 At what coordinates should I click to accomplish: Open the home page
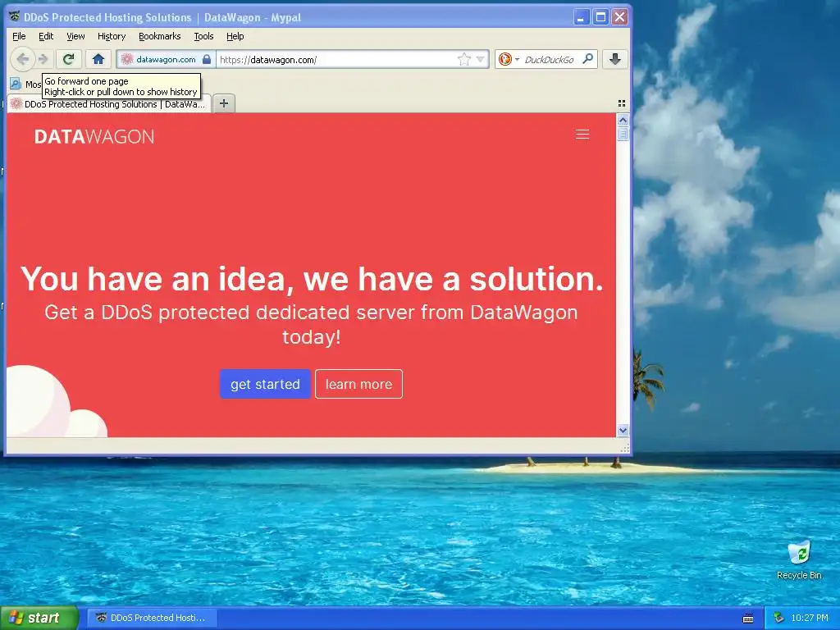(x=98, y=59)
